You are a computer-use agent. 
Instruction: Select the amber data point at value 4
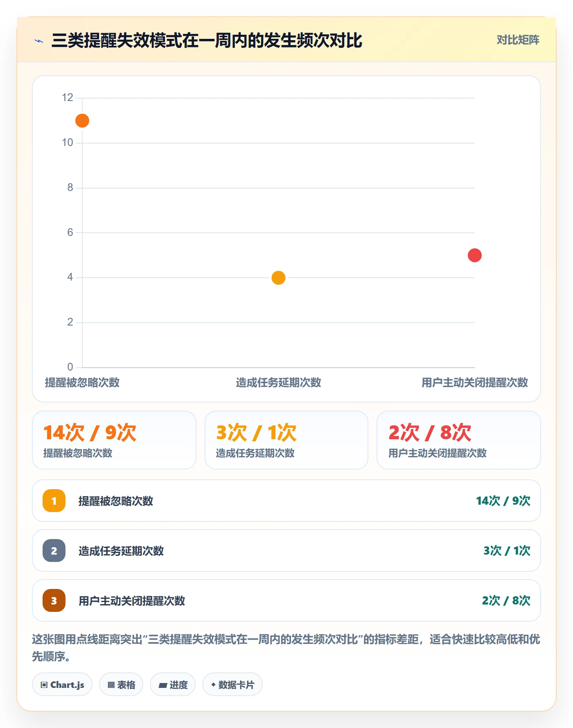tap(278, 278)
